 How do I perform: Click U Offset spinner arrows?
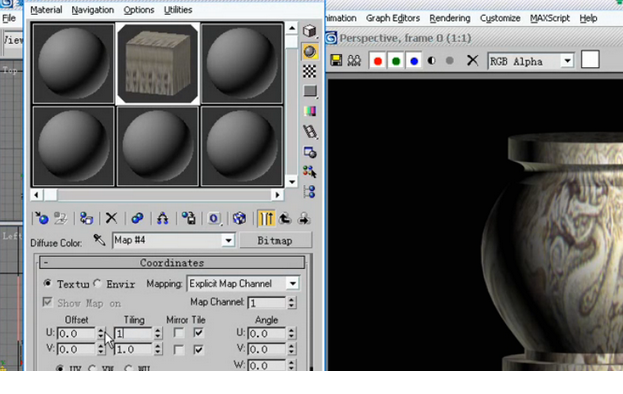(101, 333)
